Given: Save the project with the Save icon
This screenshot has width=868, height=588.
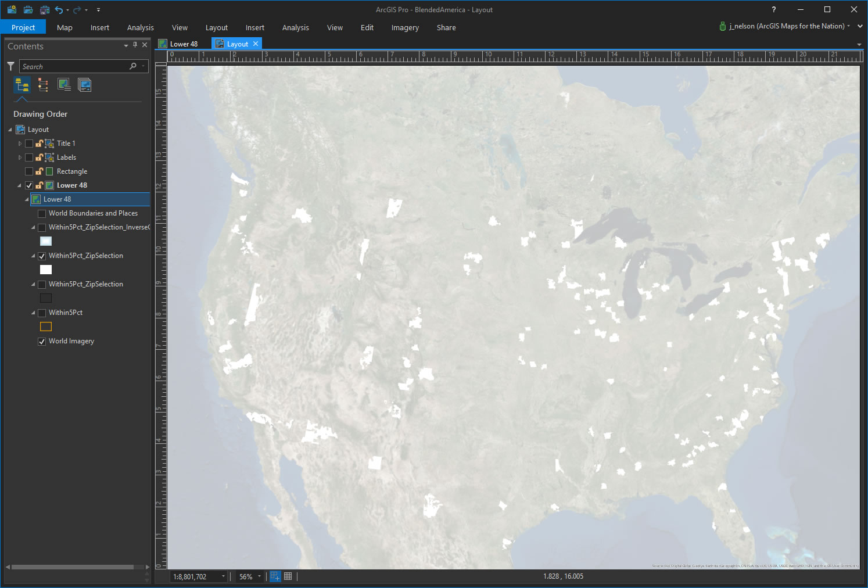Looking at the screenshot, I should click(44, 9).
